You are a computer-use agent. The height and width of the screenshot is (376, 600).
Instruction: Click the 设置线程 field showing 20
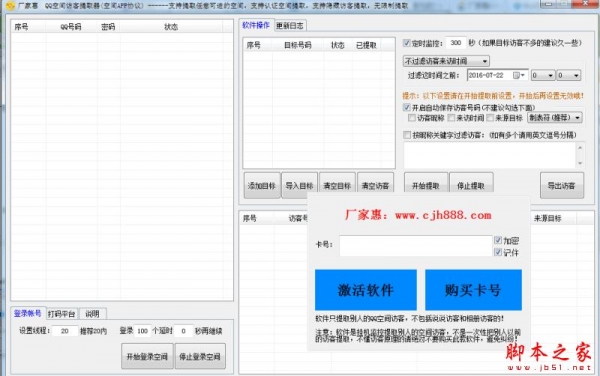65,331
